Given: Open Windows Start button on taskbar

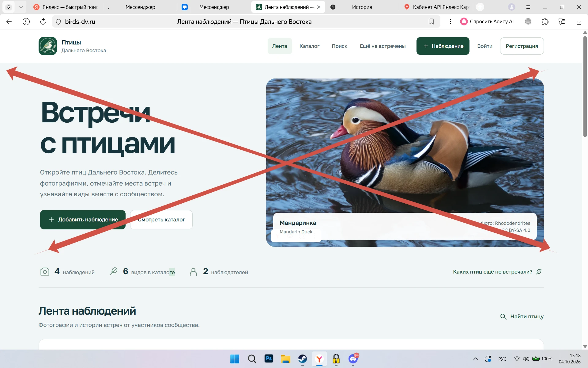Looking at the screenshot, I should 235,359.
